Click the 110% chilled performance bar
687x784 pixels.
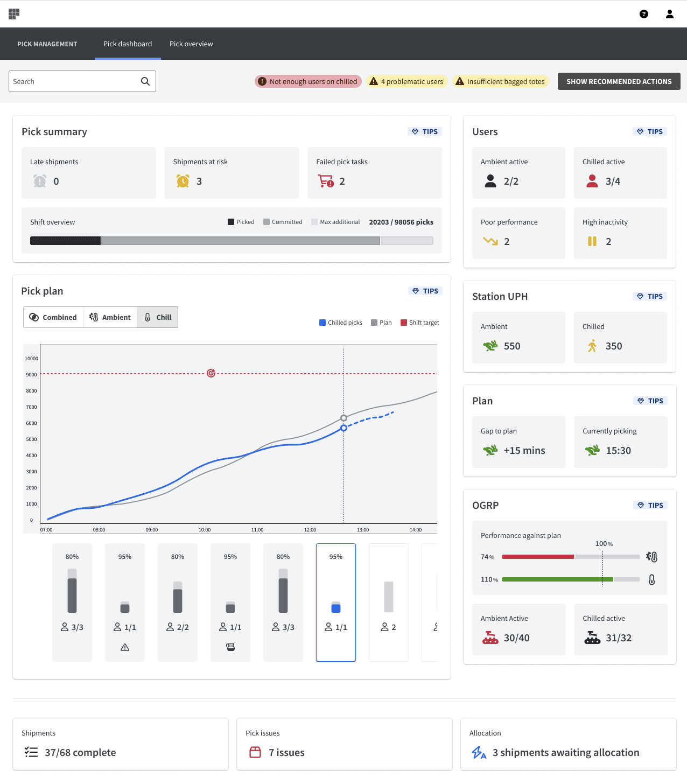(x=571, y=579)
